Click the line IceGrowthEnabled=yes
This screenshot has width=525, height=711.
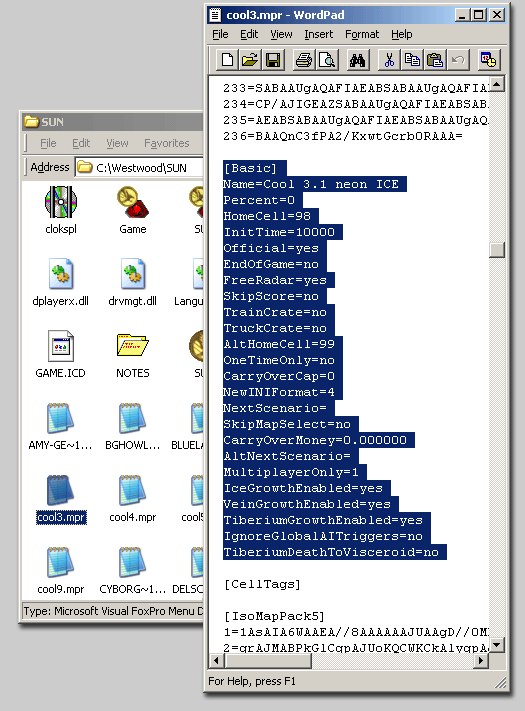(303, 488)
